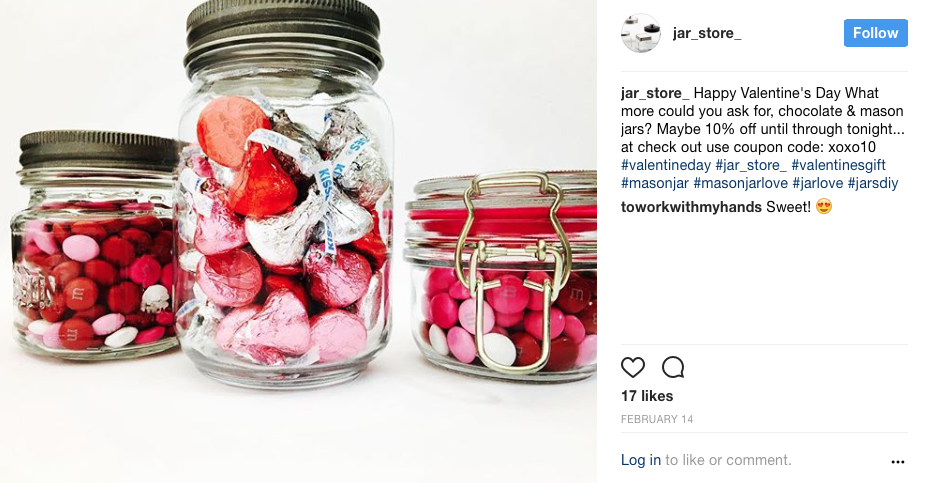This screenshot has width=928, height=483.
Task: Click the candy jars post photo
Action: click(x=298, y=242)
